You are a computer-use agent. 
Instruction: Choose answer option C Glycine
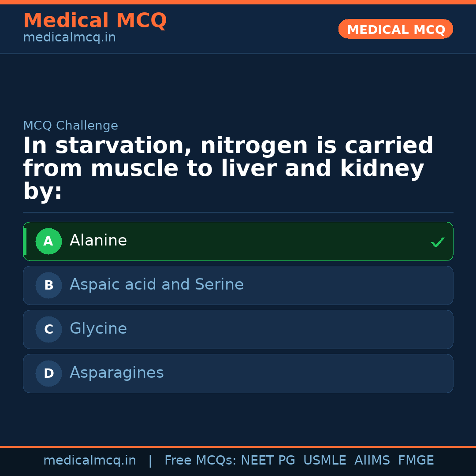tap(238, 329)
